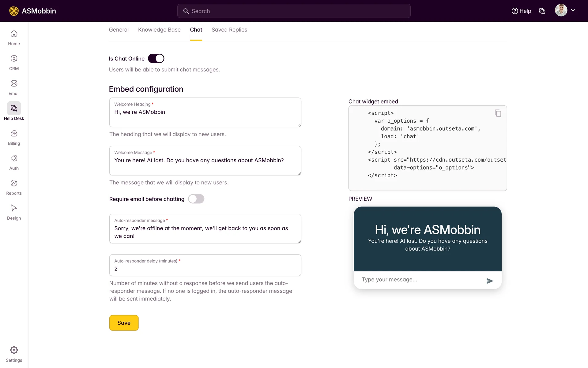Click the send arrow in chat preview
The width and height of the screenshot is (588, 368).
click(x=490, y=281)
